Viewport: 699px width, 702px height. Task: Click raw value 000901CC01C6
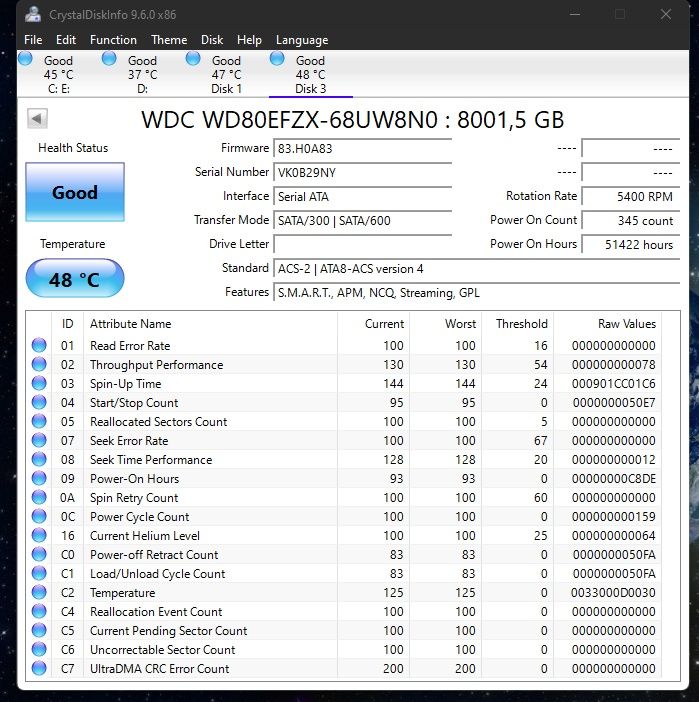(613, 384)
